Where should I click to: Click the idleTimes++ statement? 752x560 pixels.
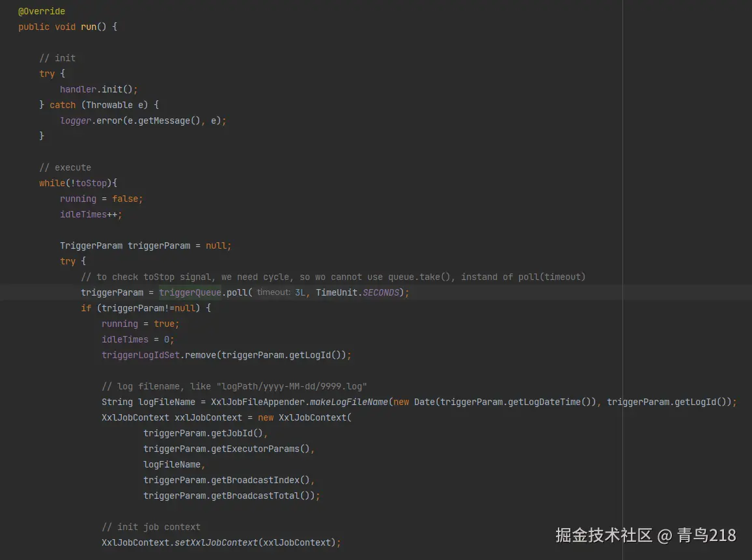click(91, 214)
